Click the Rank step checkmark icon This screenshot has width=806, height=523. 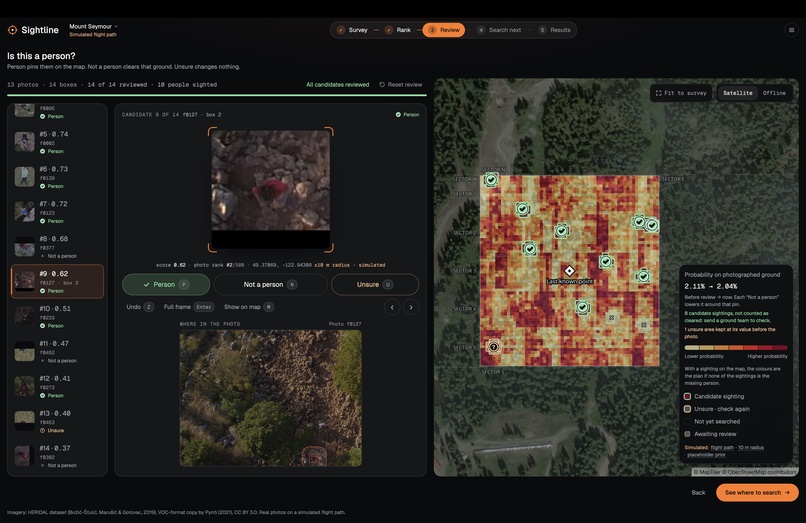pos(389,30)
